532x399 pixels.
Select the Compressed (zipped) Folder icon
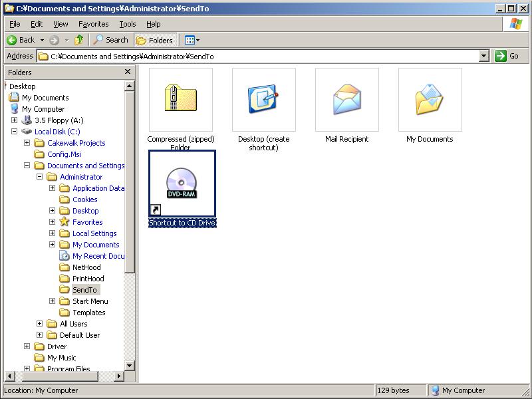pyautogui.click(x=181, y=99)
